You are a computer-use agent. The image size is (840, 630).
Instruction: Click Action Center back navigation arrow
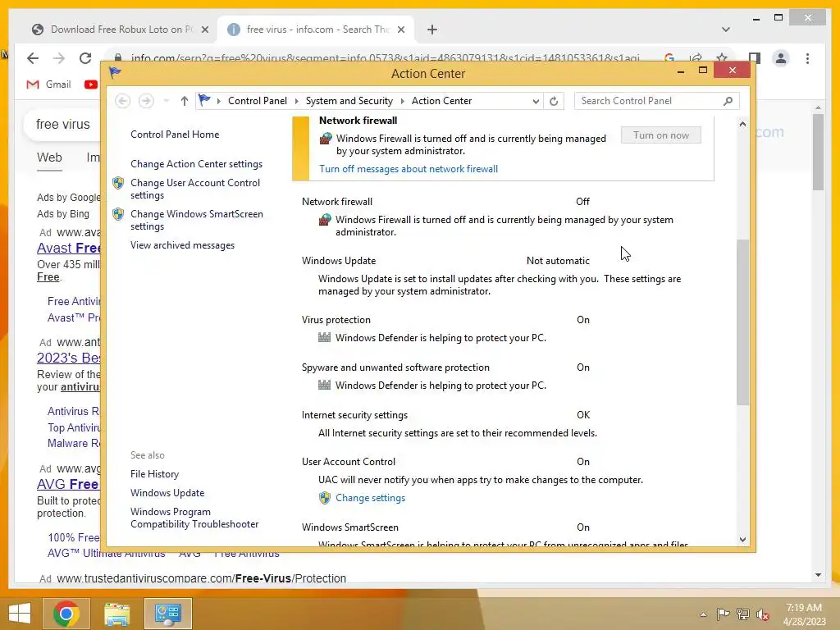click(123, 101)
